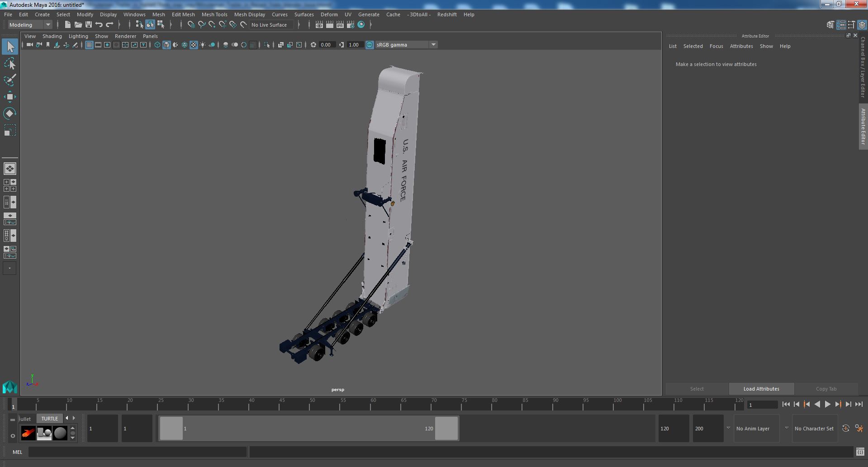Activate the Move tool

tap(10, 97)
